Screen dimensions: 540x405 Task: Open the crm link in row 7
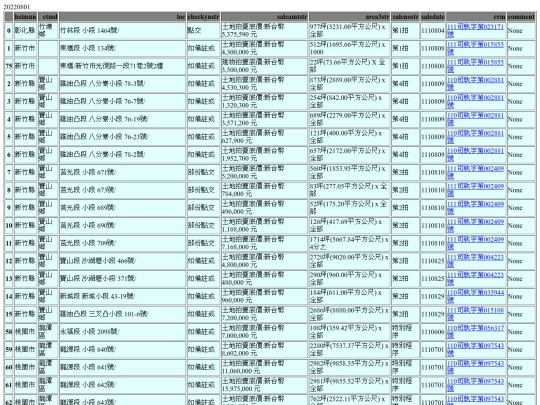pyautogui.click(x=475, y=172)
